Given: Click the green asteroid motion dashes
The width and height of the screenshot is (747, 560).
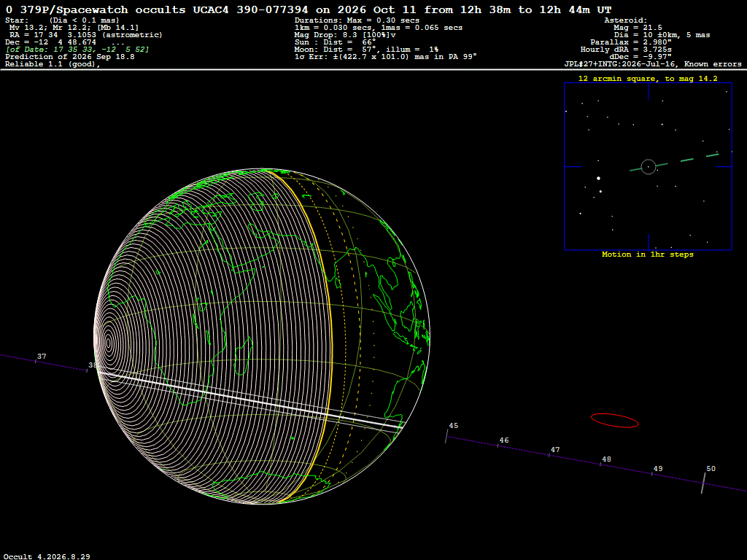Looking at the screenshot, I should click(x=674, y=162).
